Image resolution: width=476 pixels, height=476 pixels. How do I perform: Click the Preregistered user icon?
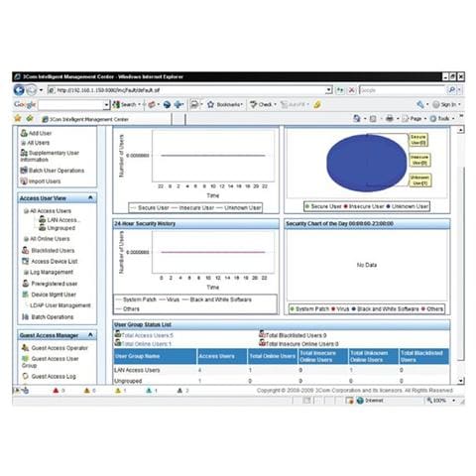tap(26, 284)
